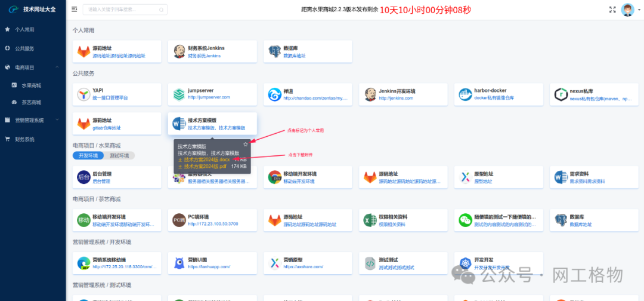Click the 电商项目 / 水果商城 section heading
The image size is (644, 301).
(x=97, y=146)
